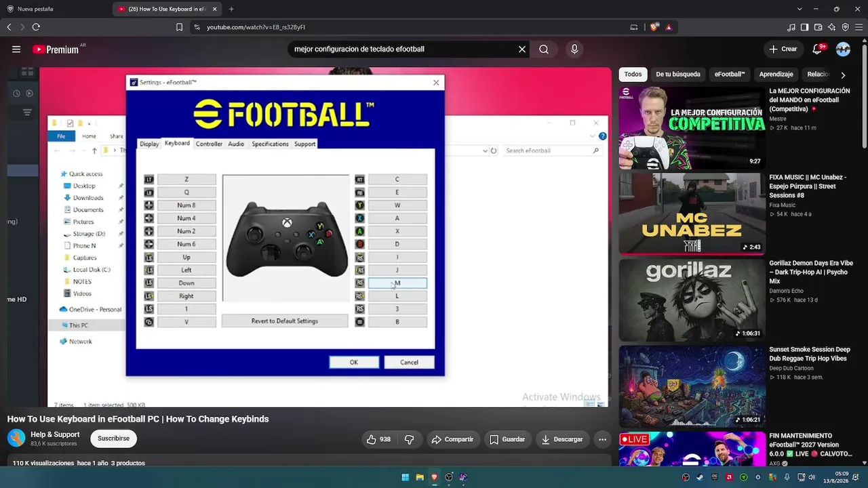
Task: Clear the YouTube search text
Action: [x=522, y=49]
